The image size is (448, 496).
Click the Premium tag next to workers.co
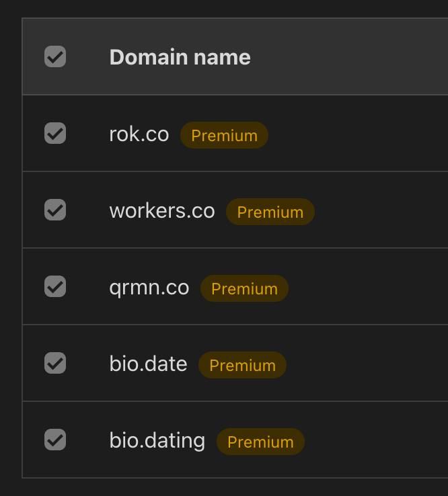point(270,212)
